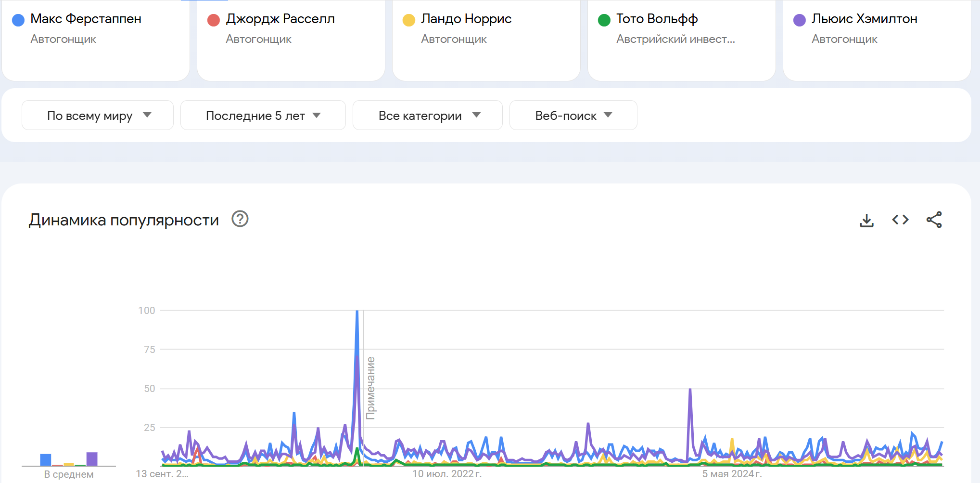Click the Примечание note marker on chart
Image resolution: width=980 pixels, height=483 pixels.
click(x=370, y=388)
